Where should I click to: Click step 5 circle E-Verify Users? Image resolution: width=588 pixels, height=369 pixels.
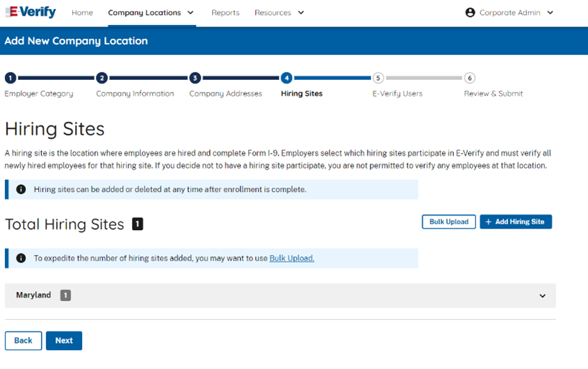pyautogui.click(x=378, y=78)
